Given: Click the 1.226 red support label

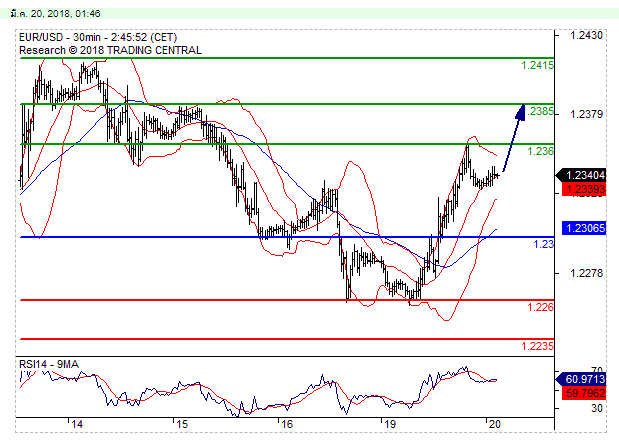Looking at the screenshot, I should point(540,307).
